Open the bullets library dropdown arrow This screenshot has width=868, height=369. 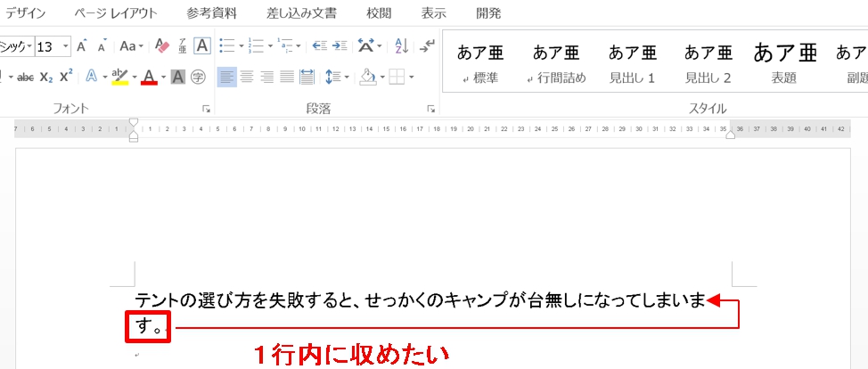coord(241,46)
